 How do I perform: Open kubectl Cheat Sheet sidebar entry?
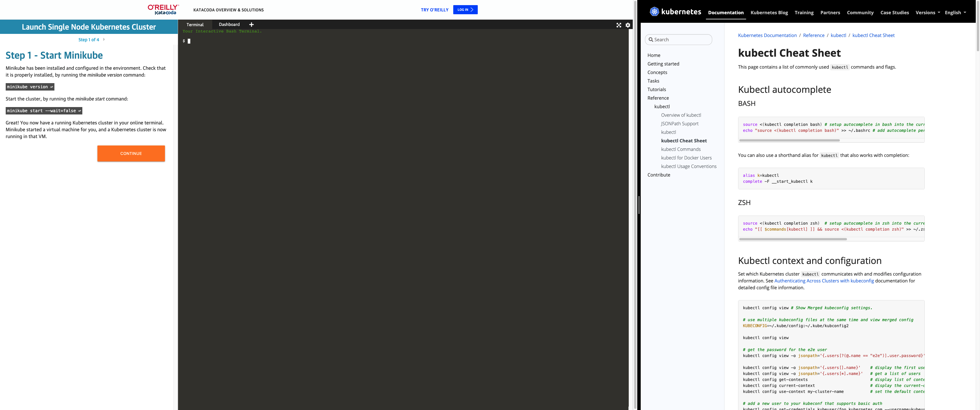684,141
